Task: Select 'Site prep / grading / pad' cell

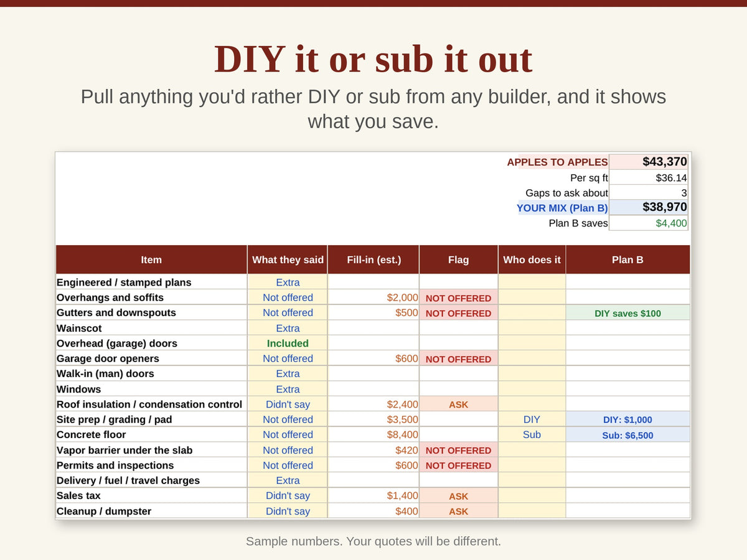Action: pyautogui.click(x=151, y=419)
